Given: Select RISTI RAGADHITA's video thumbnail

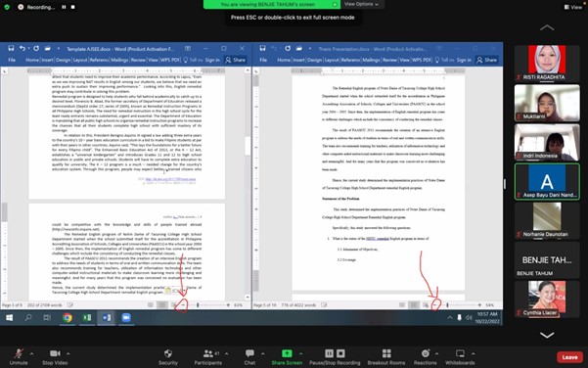Looking at the screenshot, I should click(547, 63).
